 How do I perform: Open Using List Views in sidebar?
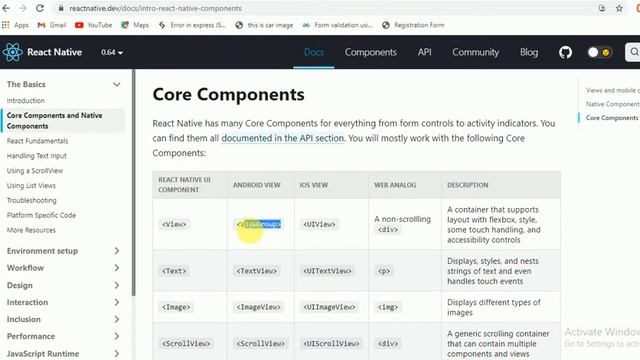point(31,185)
